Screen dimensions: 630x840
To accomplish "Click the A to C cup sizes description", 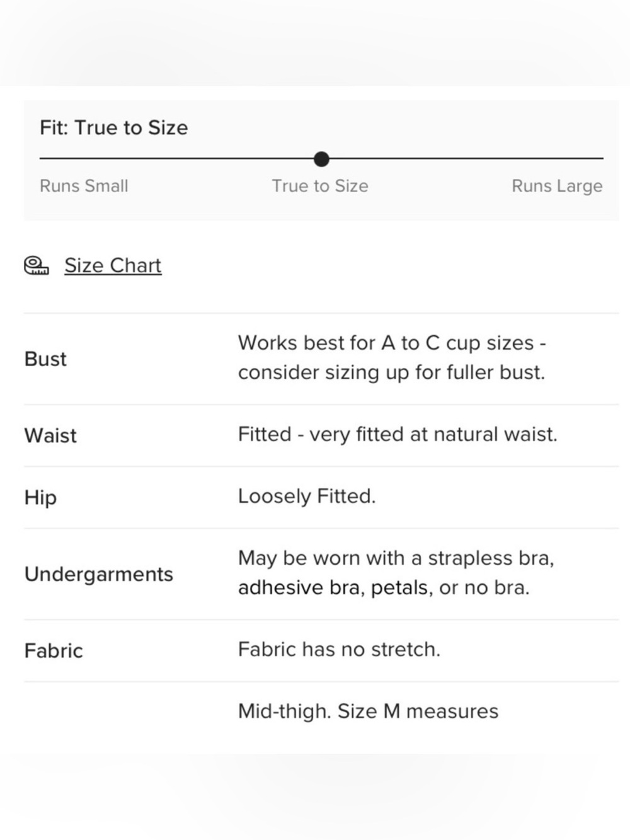I will click(x=392, y=357).
